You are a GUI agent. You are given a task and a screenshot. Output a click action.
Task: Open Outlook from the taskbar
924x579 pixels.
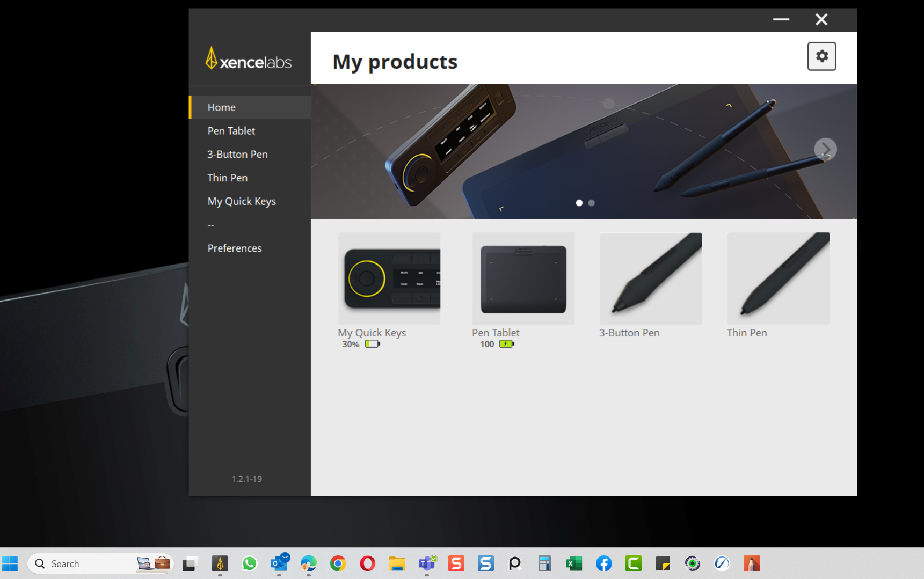point(280,563)
